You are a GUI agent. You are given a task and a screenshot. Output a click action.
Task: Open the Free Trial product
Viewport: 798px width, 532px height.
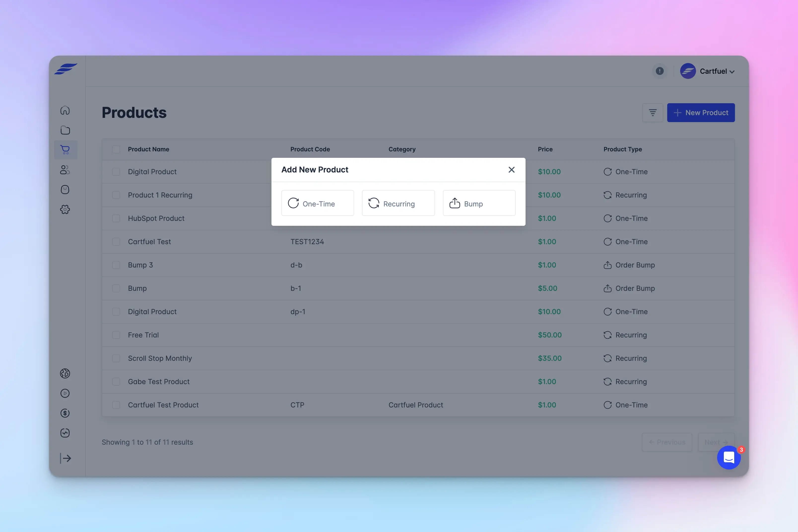coord(143,335)
